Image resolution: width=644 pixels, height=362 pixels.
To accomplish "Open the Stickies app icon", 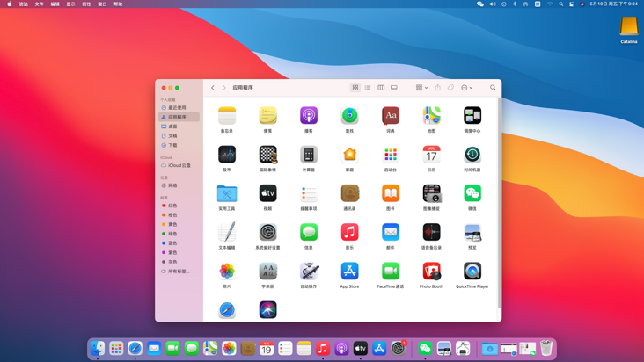I will click(267, 116).
